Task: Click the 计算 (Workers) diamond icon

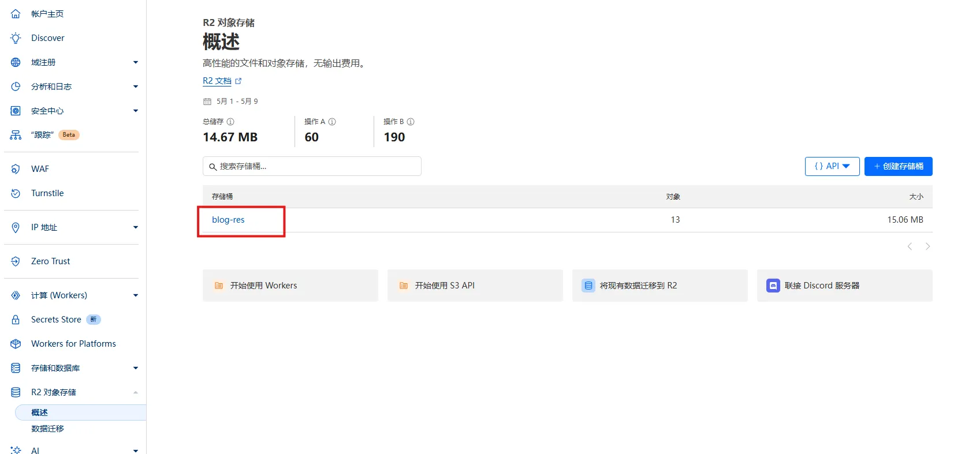Action: (x=16, y=295)
